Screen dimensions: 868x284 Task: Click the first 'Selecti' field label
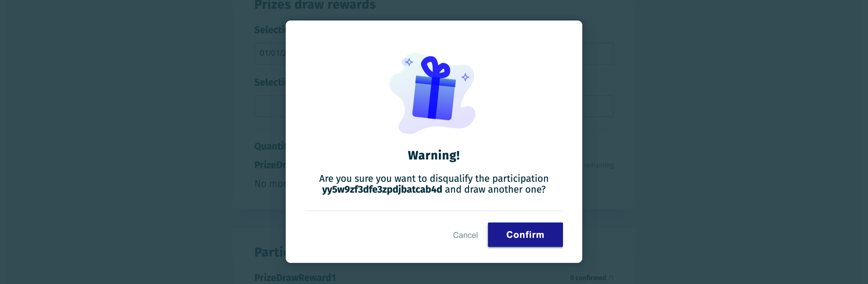point(270,30)
